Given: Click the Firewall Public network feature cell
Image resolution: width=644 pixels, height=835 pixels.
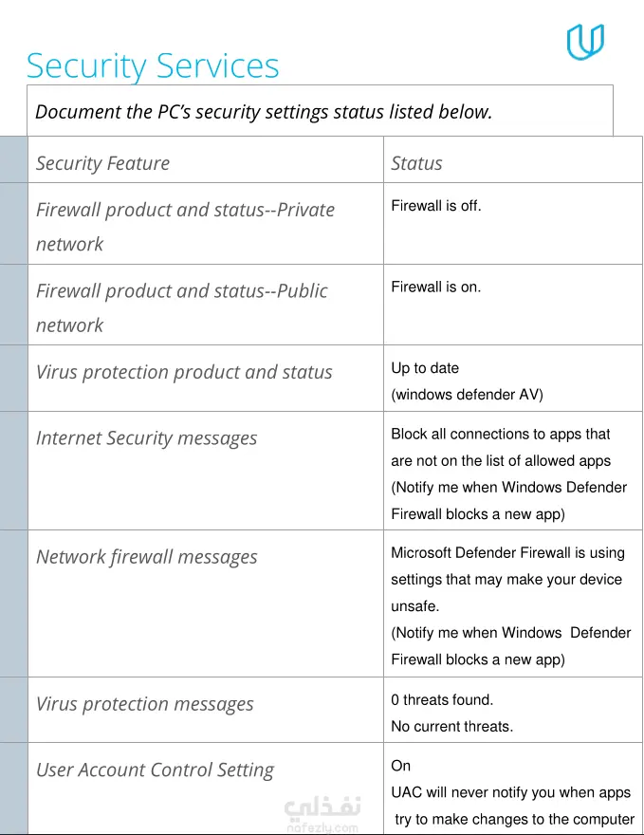Looking at the screenshot, I should coord(181,307).
